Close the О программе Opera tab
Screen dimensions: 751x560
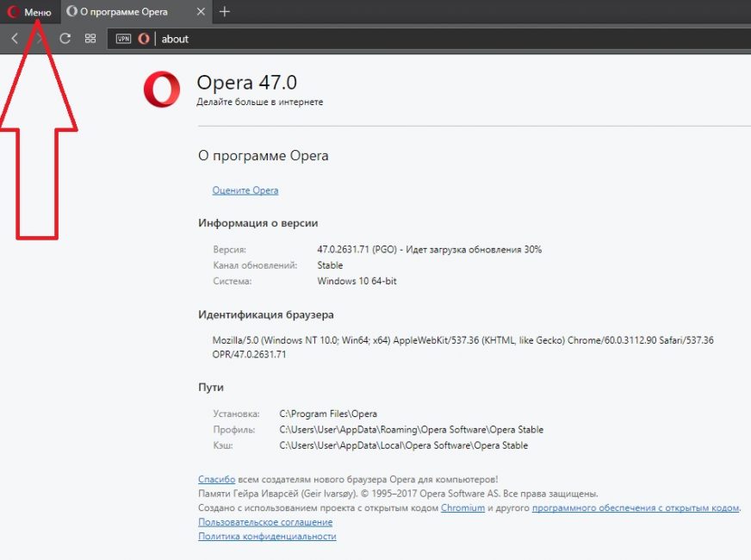tap(202, 11)
